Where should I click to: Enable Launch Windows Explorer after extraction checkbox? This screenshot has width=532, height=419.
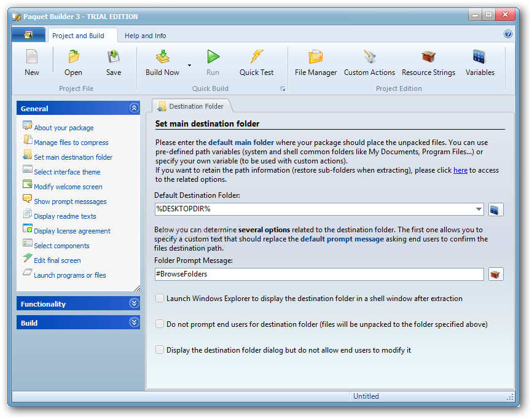pos(160,298)
